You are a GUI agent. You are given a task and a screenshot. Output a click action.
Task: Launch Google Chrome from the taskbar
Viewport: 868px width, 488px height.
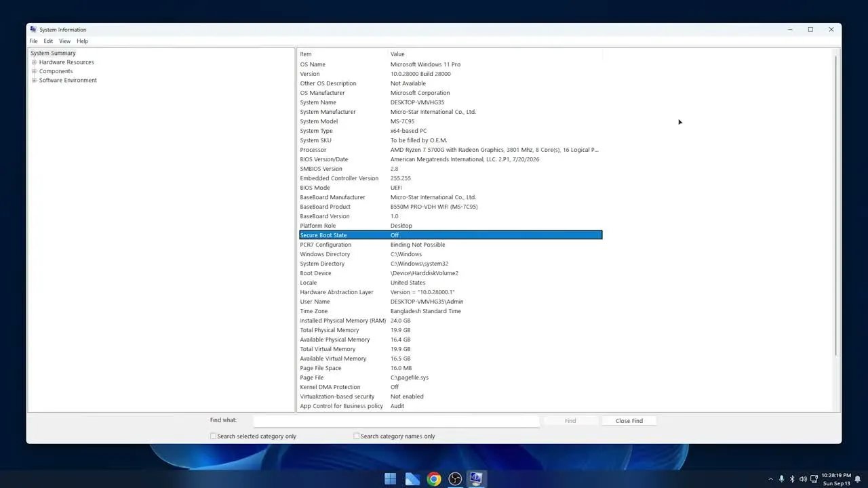coord(434,479)
